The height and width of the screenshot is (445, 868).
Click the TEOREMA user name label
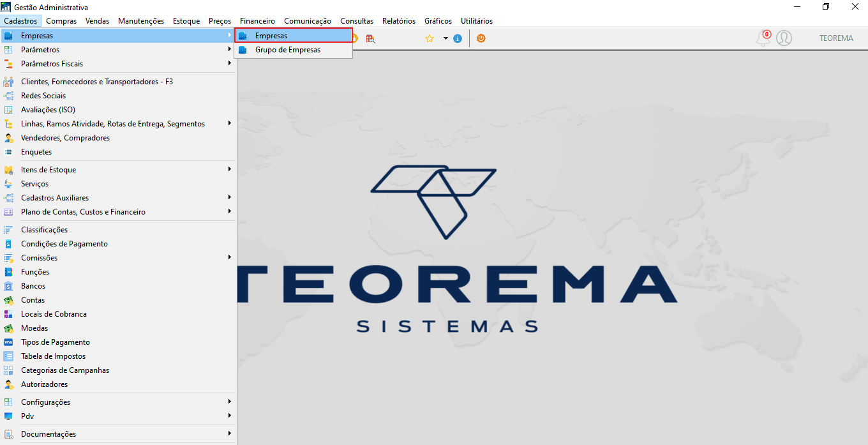[836, 38]
